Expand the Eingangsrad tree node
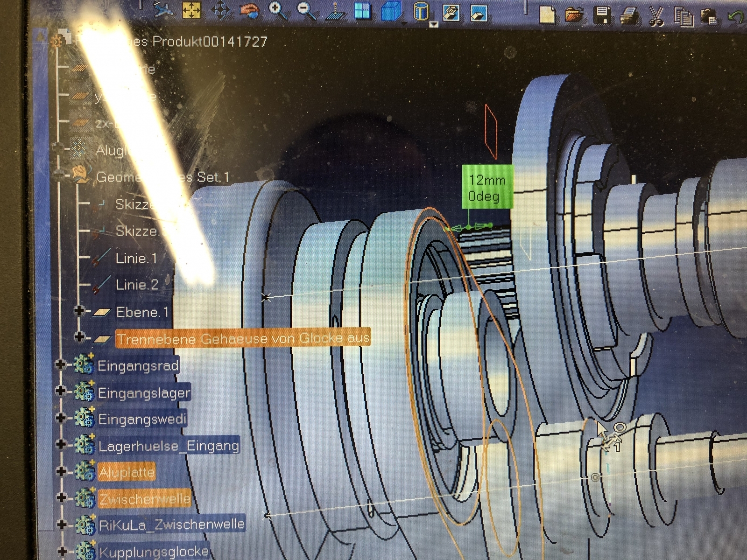Screen dimensions: 747x560 pos(60,364)
